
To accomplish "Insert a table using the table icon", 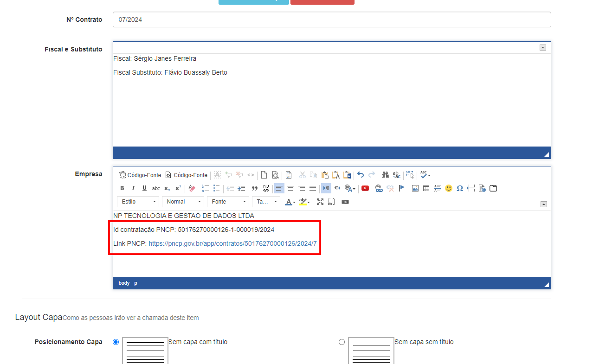I will 426,188.
